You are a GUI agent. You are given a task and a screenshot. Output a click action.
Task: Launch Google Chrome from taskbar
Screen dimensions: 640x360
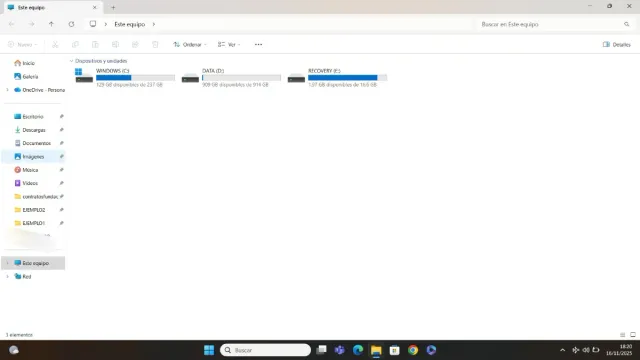click(x=413, y=350)
